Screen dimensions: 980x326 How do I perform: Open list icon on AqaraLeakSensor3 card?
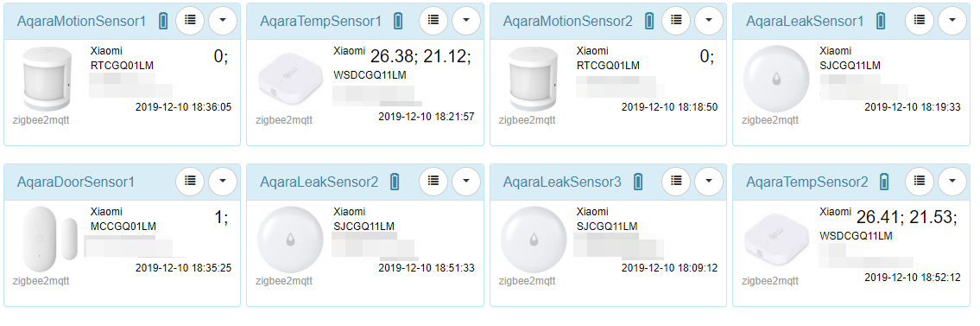click(676, 182)
